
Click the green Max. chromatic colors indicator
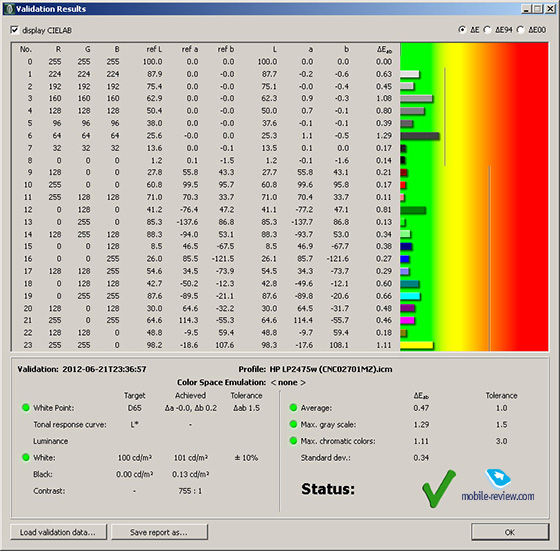point(293,441)
